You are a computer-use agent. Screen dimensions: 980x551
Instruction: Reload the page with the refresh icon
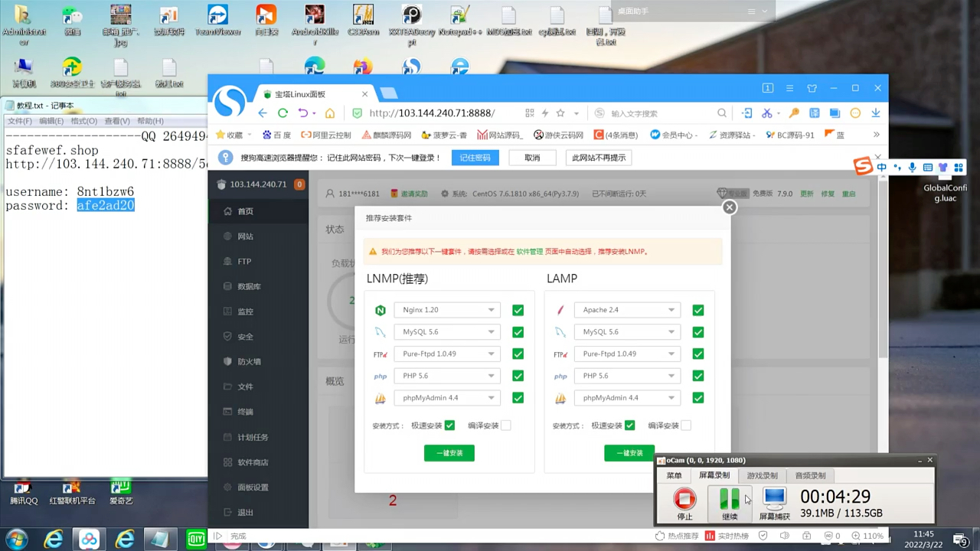coord(283,113)
